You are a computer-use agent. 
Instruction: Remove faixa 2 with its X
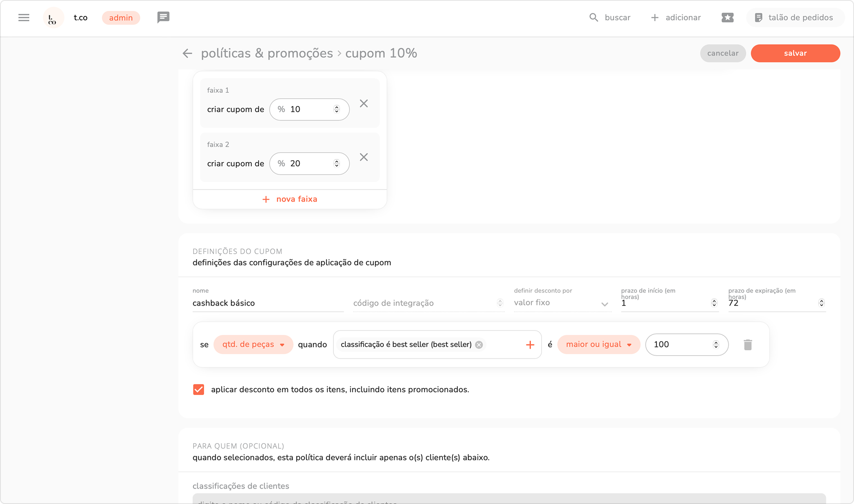[364, 157]
